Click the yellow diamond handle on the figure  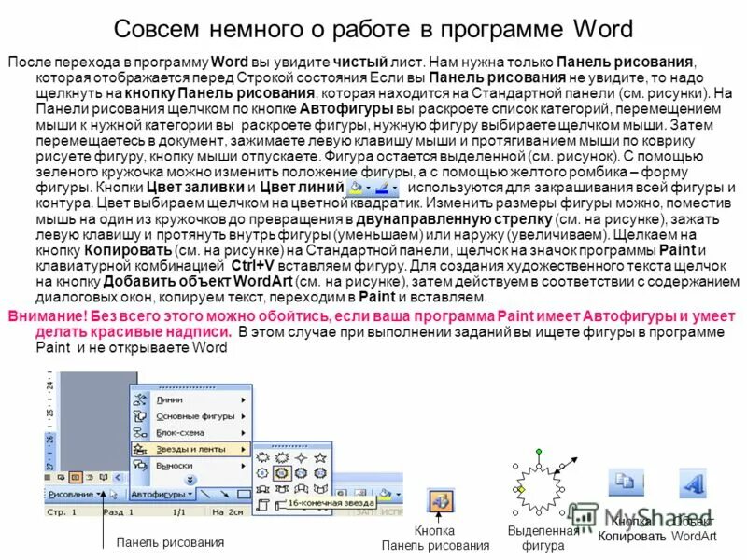(519, 489)
